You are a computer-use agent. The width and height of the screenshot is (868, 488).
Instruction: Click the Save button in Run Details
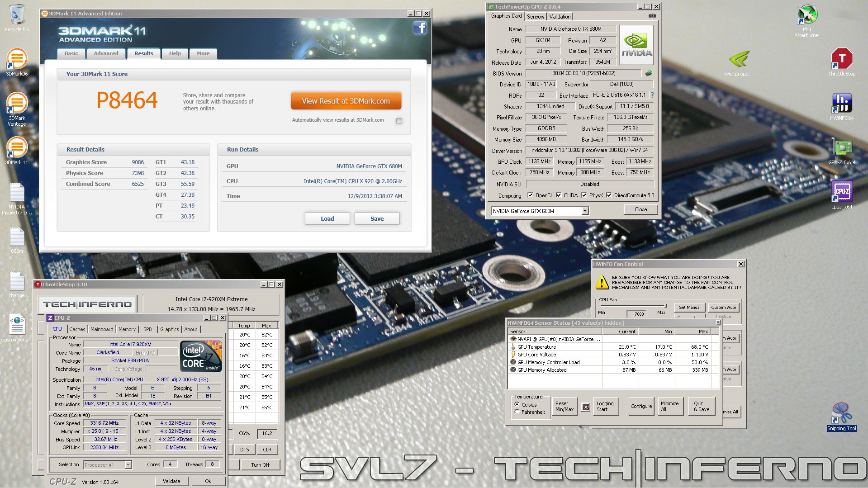[x=377, y=218]
